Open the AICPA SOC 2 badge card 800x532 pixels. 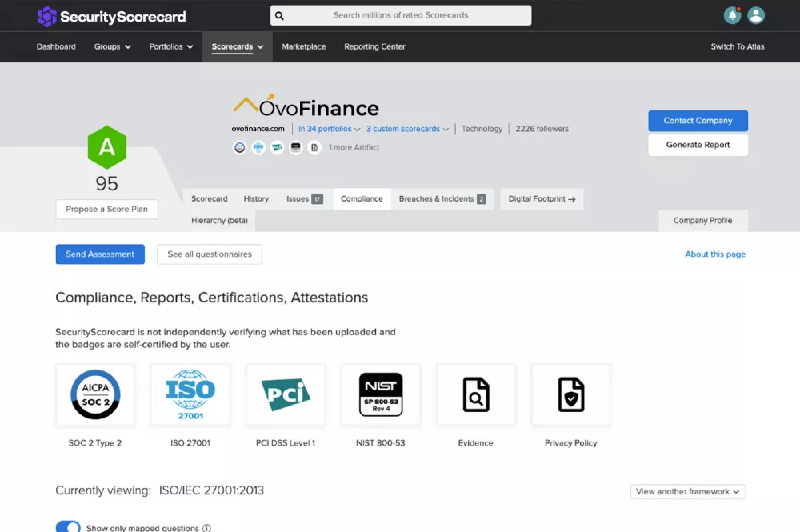click(x=95, y=394)
